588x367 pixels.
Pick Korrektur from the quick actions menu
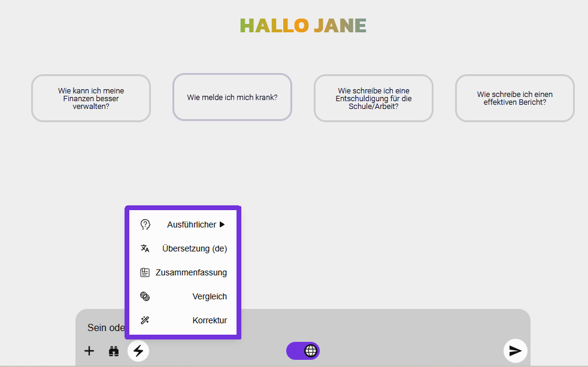coord(210,320)
